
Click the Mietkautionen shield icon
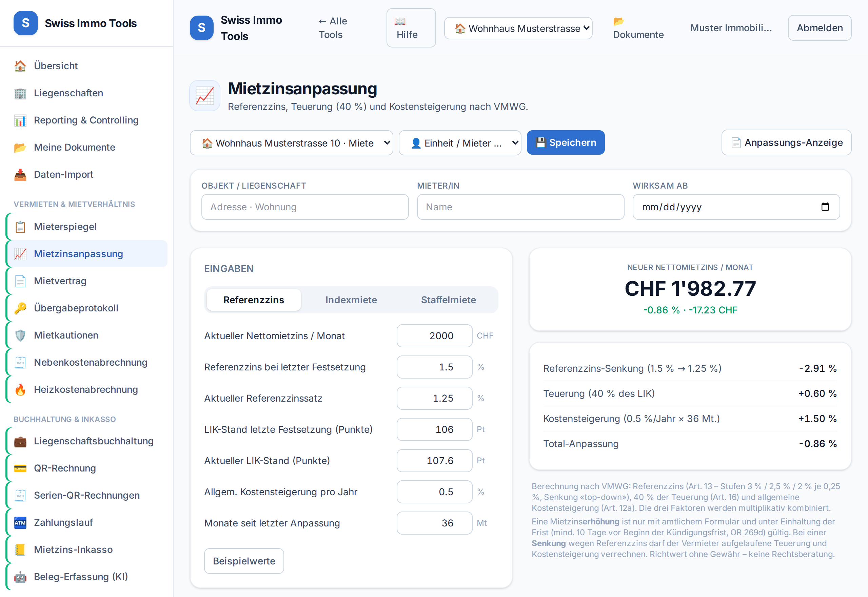[20, 335]
